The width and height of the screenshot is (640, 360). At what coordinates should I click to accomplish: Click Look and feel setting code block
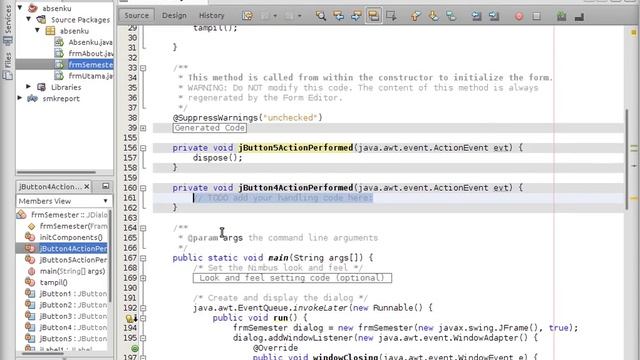click(x=292, y=278)
